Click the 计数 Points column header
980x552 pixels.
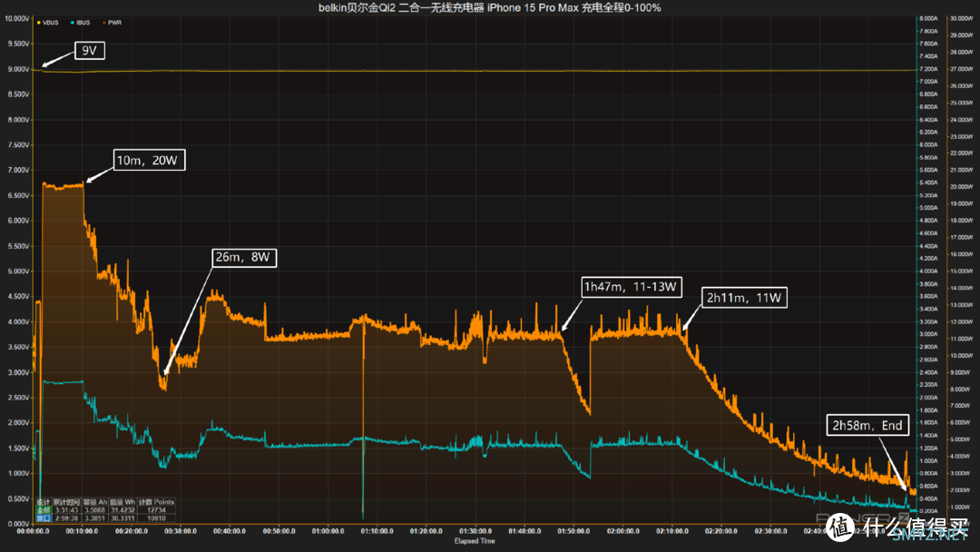pos(156,502)
